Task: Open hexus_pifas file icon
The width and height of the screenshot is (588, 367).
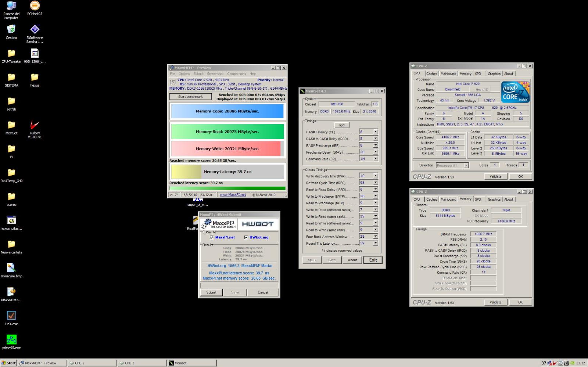Action: click(11, 223)
